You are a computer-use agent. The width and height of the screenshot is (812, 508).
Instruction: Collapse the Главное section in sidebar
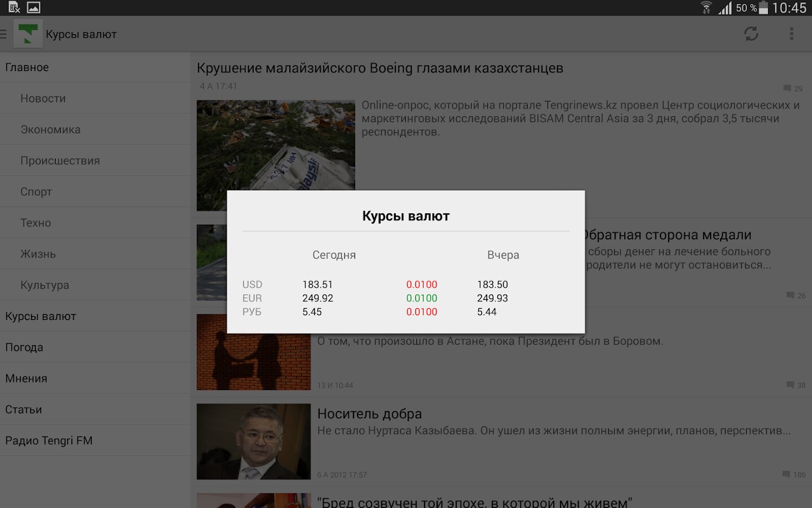[27, 67]
